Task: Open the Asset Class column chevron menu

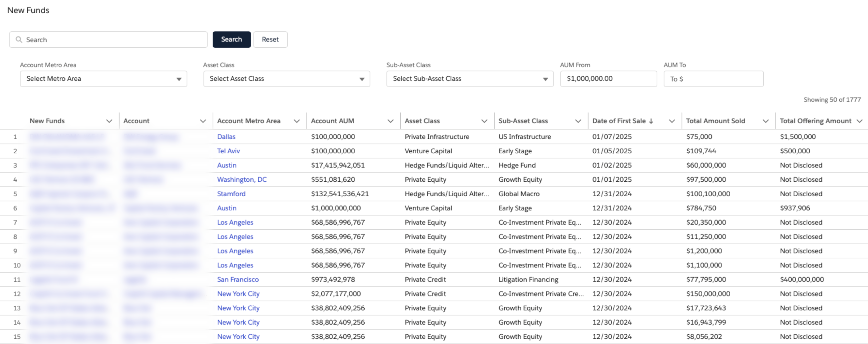Action: pos(484,121)
